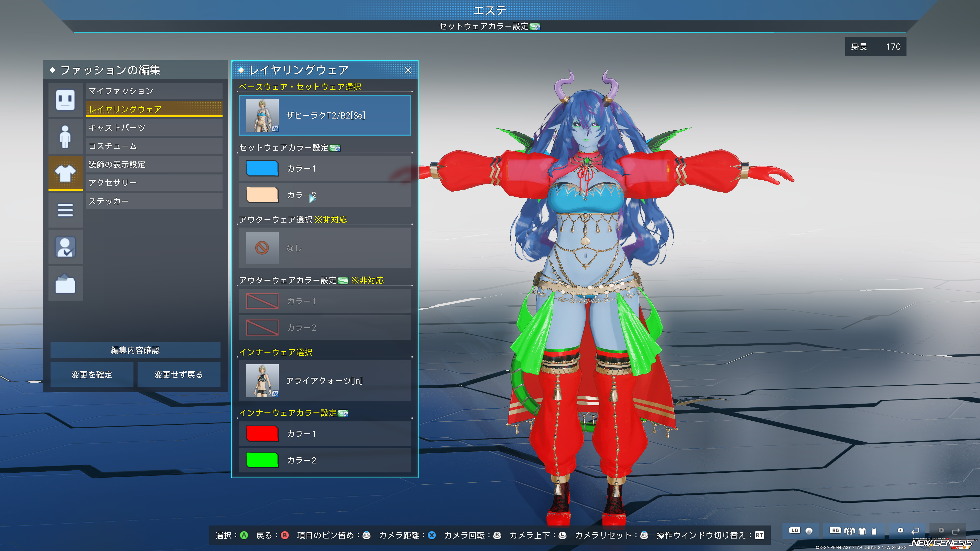
Task: Click the インナーウェア選択 header text
Action: tap(276, 352)
